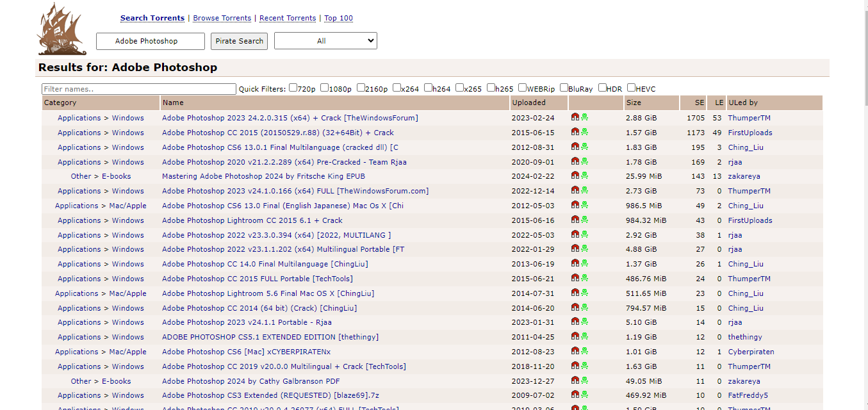The height and width of the screenshot is (410, 868).
Task: Check the x265 filter box
Action: pos(459,88)
